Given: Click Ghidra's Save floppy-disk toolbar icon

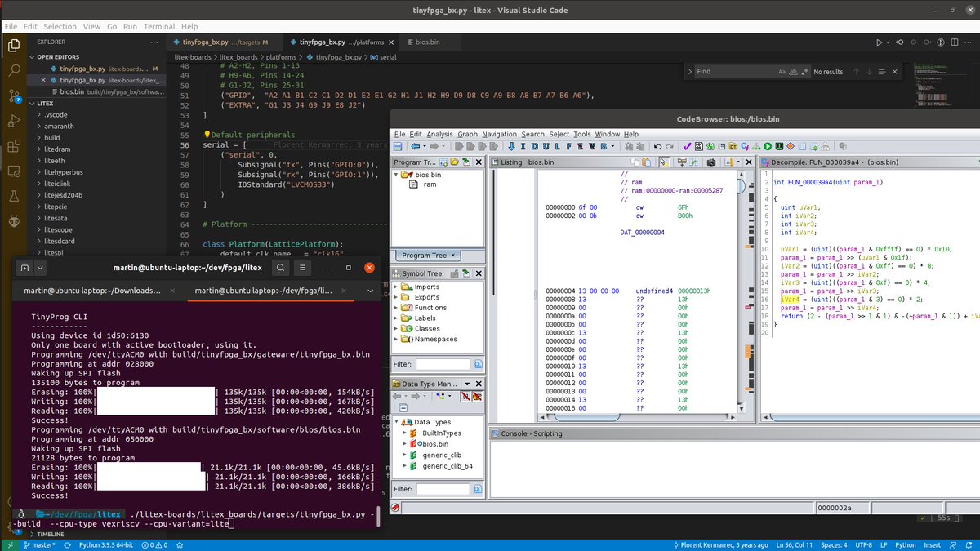Looking at the screenshot, I should point(398,146).
